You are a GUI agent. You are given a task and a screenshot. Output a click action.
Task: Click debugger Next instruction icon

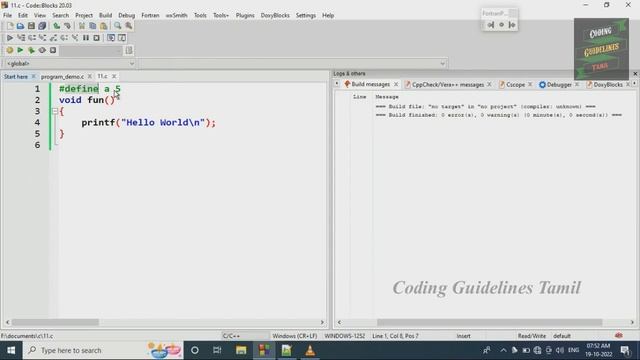point(64,38)
